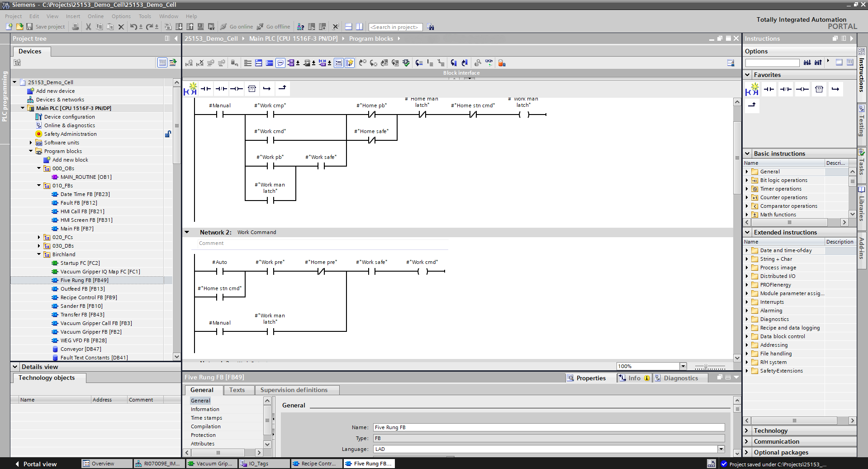Click the Save project toolbar button

click(x=46, y=27)
